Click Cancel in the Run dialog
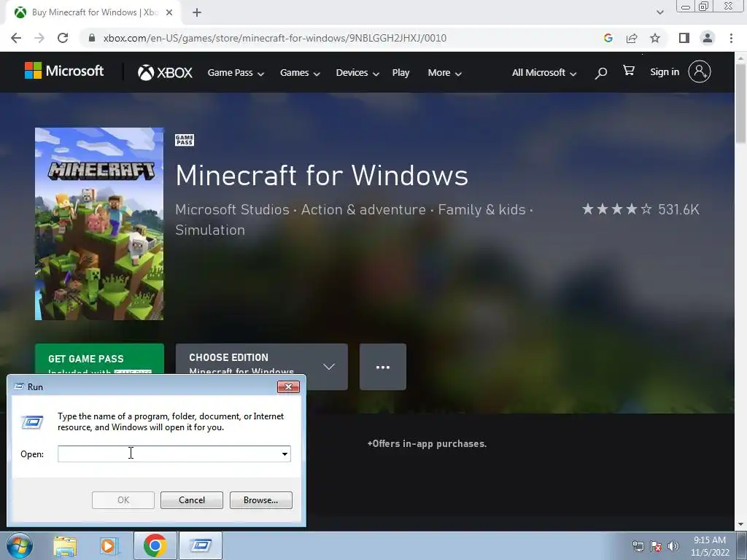This screenshot has height=560, width=747. pos(192,500)
